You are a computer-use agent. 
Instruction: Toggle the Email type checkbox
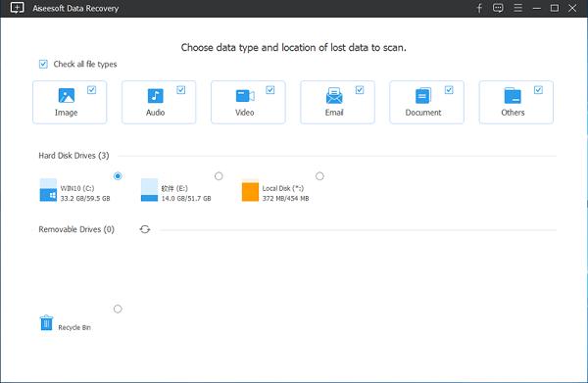coord(360,90)
